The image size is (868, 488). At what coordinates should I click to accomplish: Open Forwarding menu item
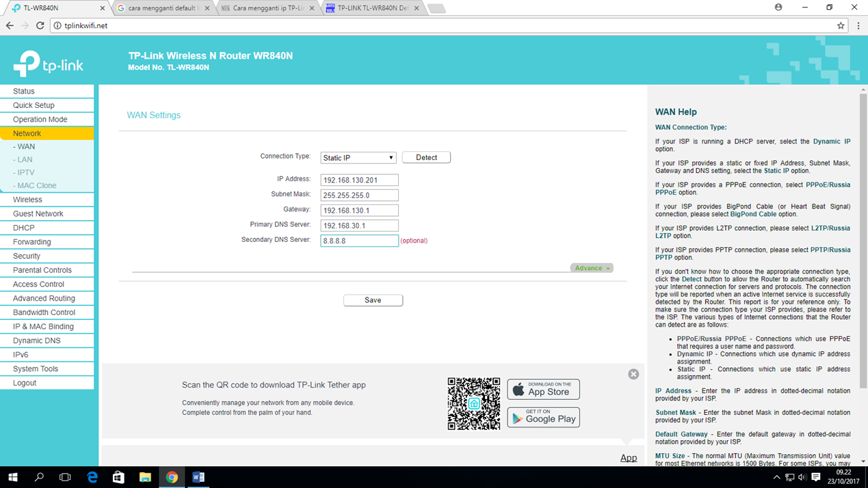tap(47, 242)
